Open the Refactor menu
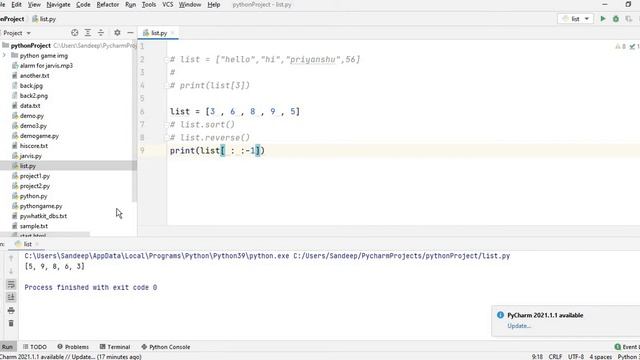 tap(107, 4)
